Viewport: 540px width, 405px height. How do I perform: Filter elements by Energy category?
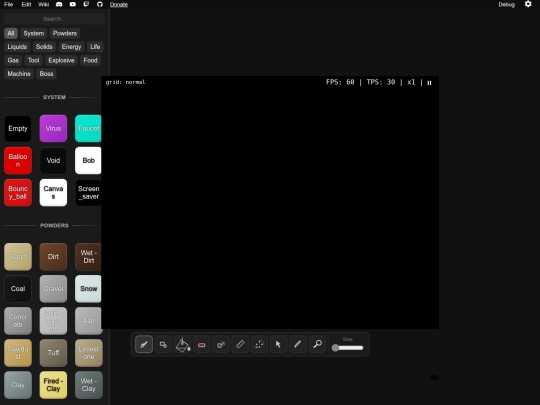71,47
